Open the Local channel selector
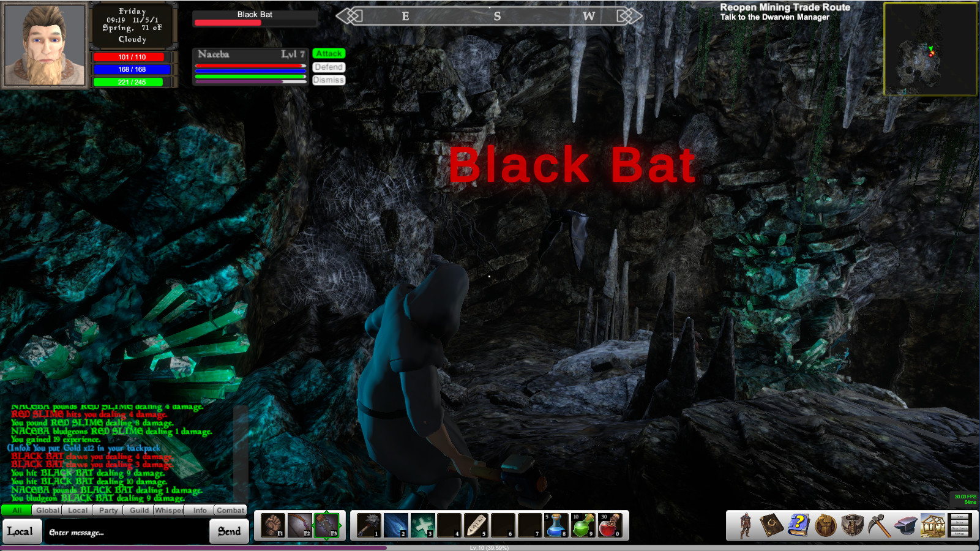980x551 pixels. (x=21, y=531)
